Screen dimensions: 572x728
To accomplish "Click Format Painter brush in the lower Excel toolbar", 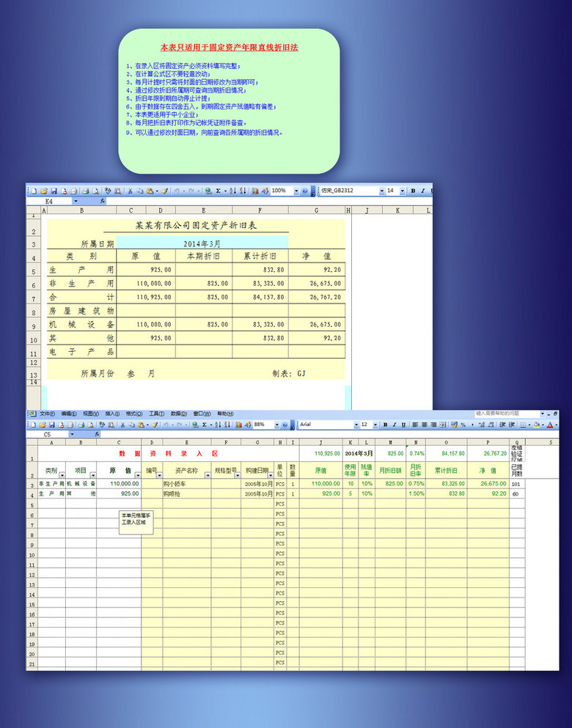I will click(155, 424).
